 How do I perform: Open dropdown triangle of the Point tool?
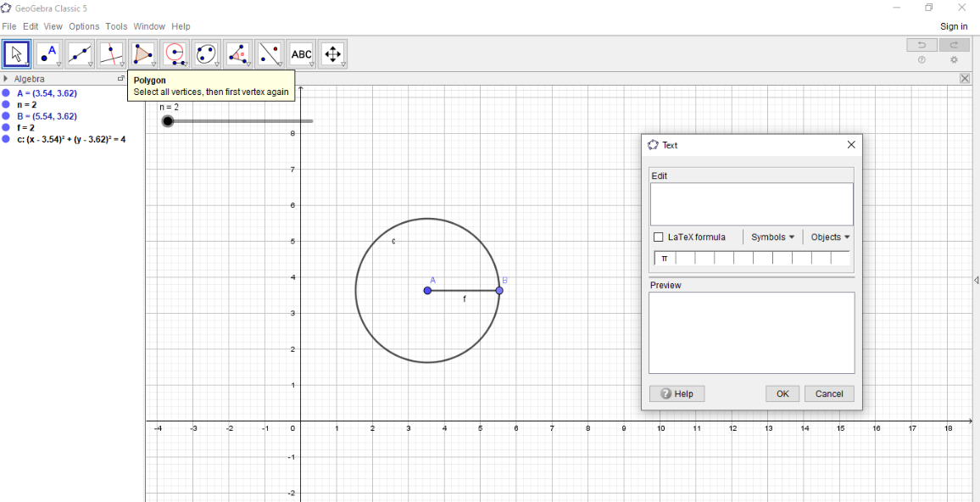click(x=58, y=64)
